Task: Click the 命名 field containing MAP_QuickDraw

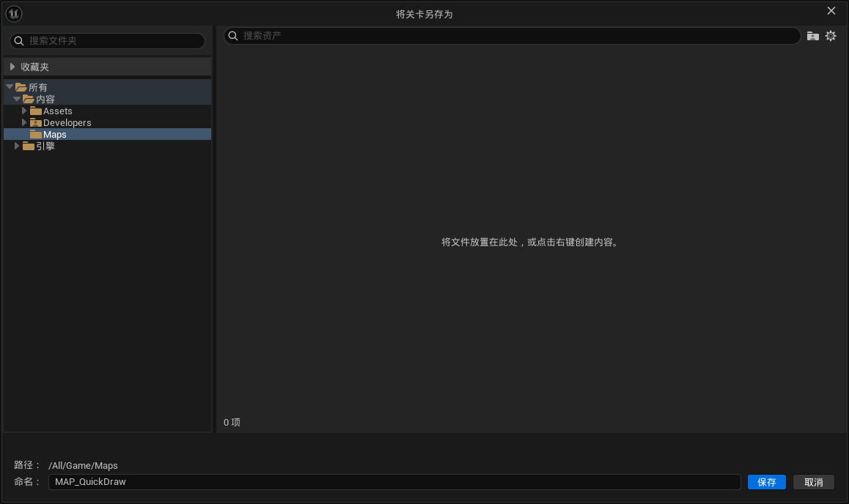Action: 394,482
